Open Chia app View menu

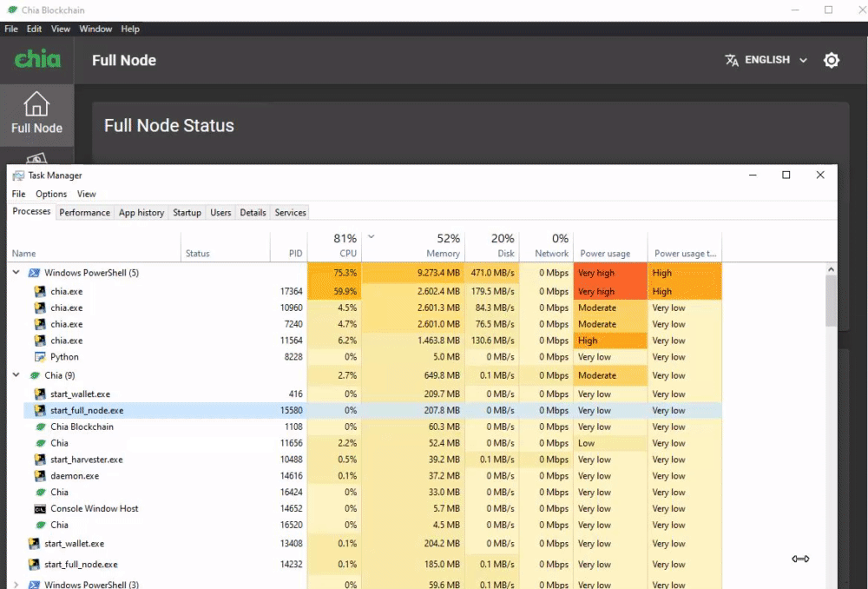tap(61, 29)
